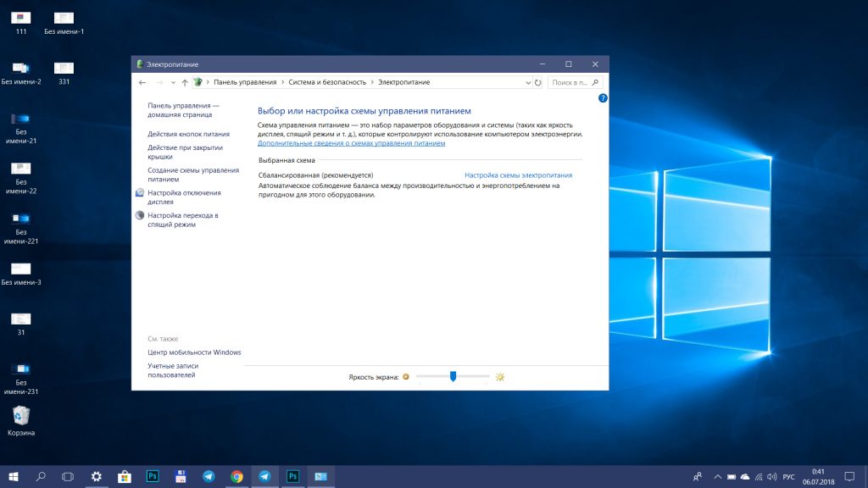Navigate to Система и безопасность breadcrumb

coord(328,82)
